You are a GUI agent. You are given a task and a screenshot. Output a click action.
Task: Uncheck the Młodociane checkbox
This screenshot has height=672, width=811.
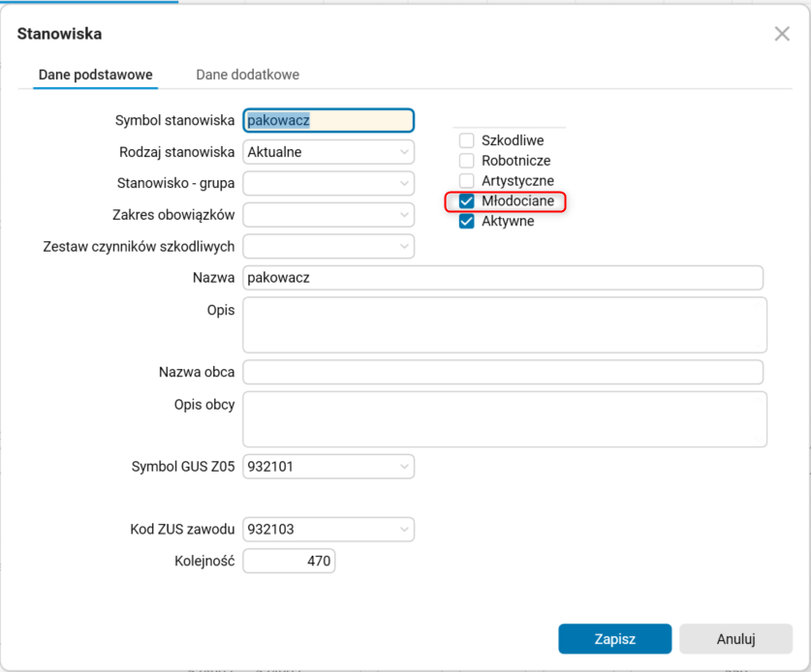click(467, 201)
